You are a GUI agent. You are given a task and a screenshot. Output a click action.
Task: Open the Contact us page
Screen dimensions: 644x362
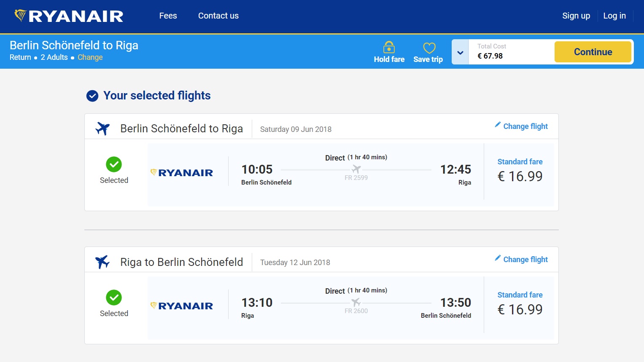click(x=218, y=16)
